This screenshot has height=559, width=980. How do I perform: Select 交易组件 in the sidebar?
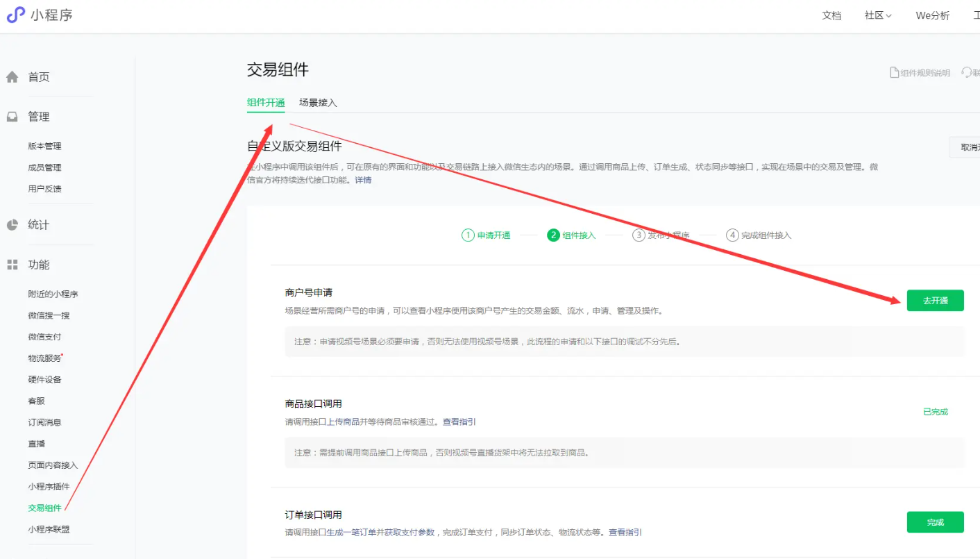[x=44, y=508]
